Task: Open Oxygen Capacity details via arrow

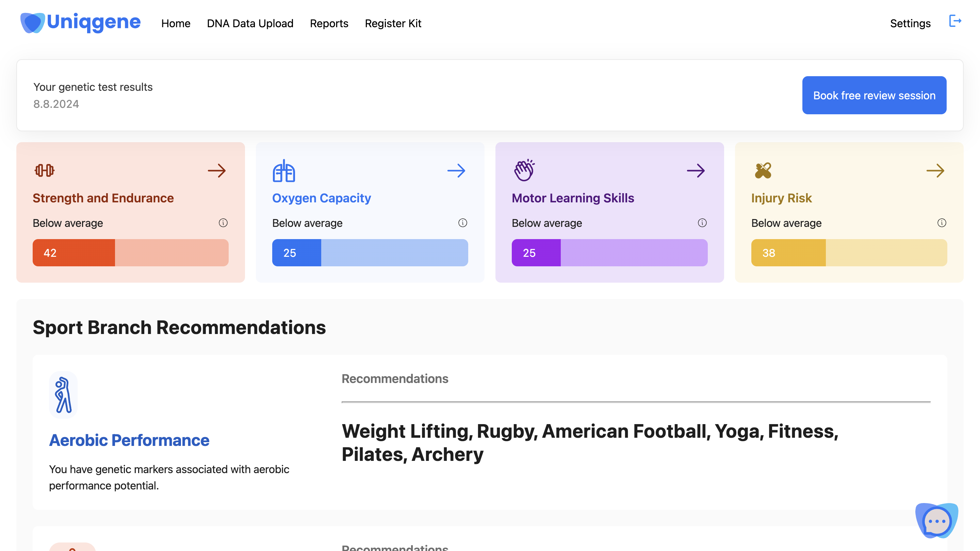Action: pyautogui.click(x=457, y=171)
